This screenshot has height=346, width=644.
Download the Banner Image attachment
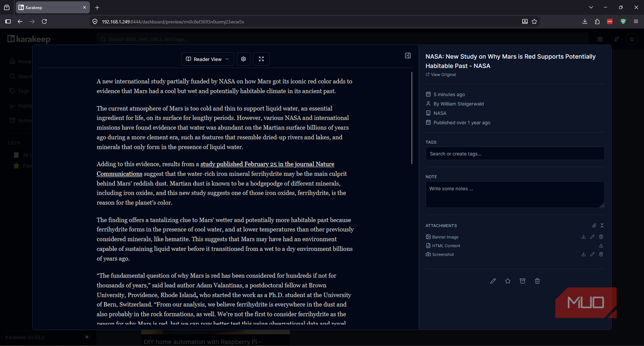click(x=583, y=237)
